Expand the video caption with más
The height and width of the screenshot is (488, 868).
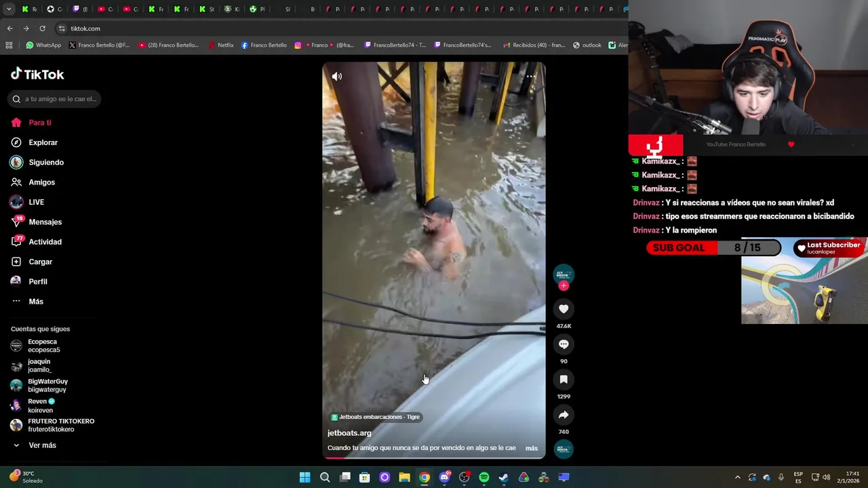click(x=532, y=448)
